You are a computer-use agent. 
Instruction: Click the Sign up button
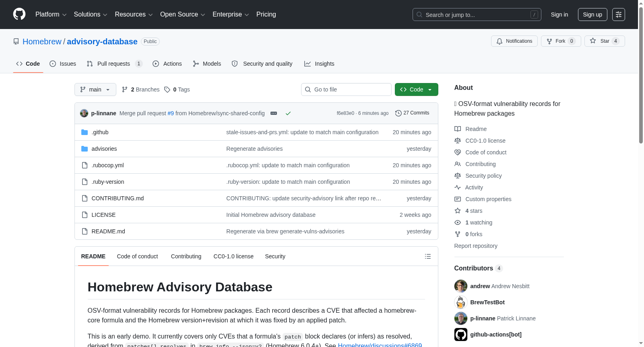tap(592, 15)
